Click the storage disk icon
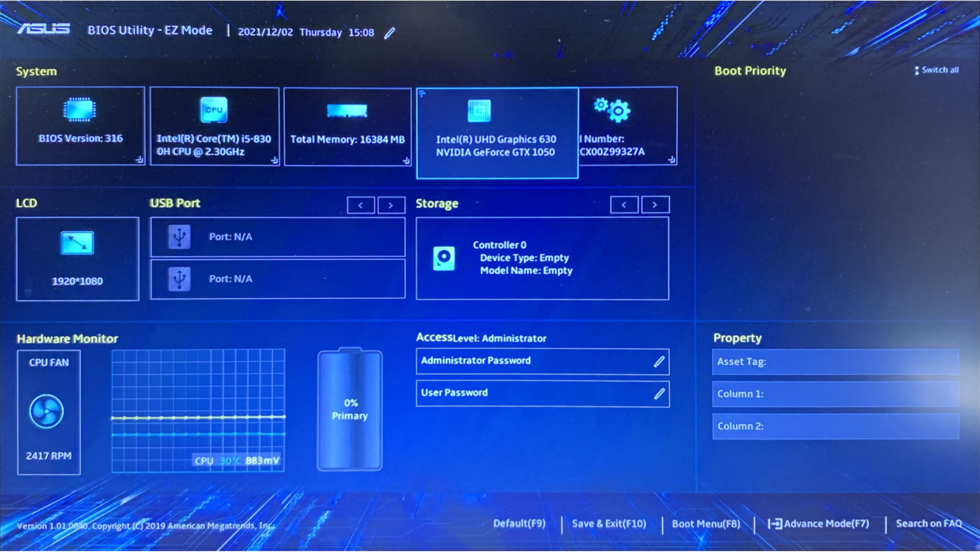Image resolution: width=980 pixels, height=552 pixels. coord(444,258)
